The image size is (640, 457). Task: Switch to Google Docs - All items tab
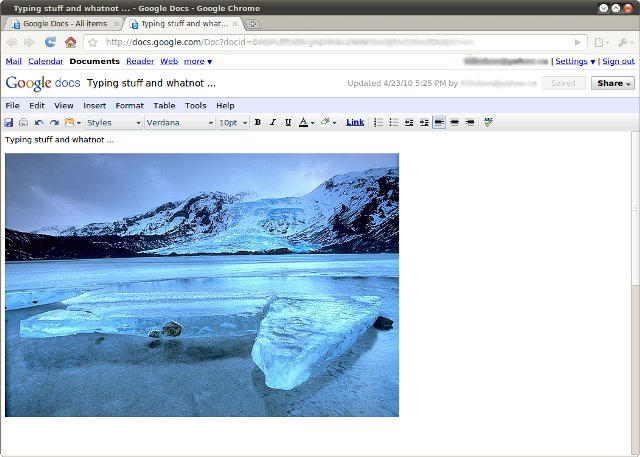click(62, 24)
